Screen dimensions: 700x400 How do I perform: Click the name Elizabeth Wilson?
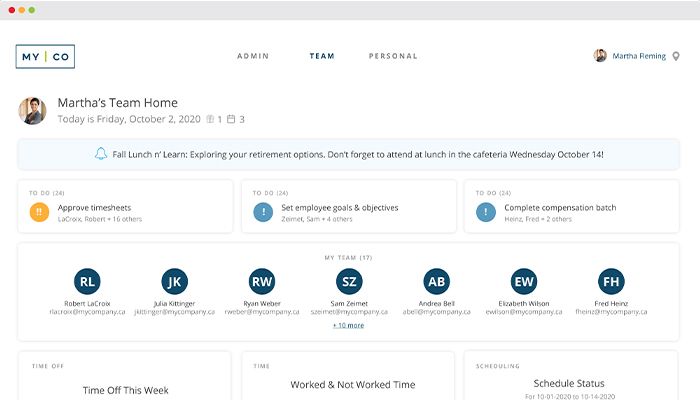[x=524, y=304]
